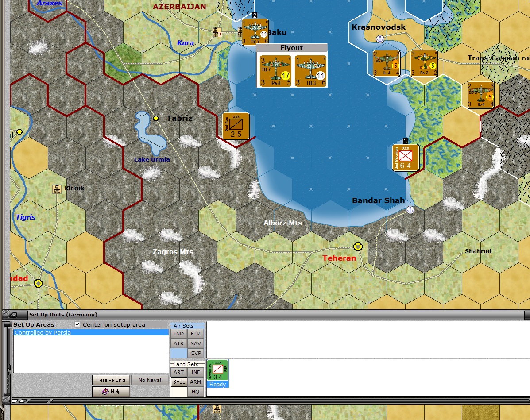
Task: Click the oil derrick icon west of Baku
Action: coord(217,32)
